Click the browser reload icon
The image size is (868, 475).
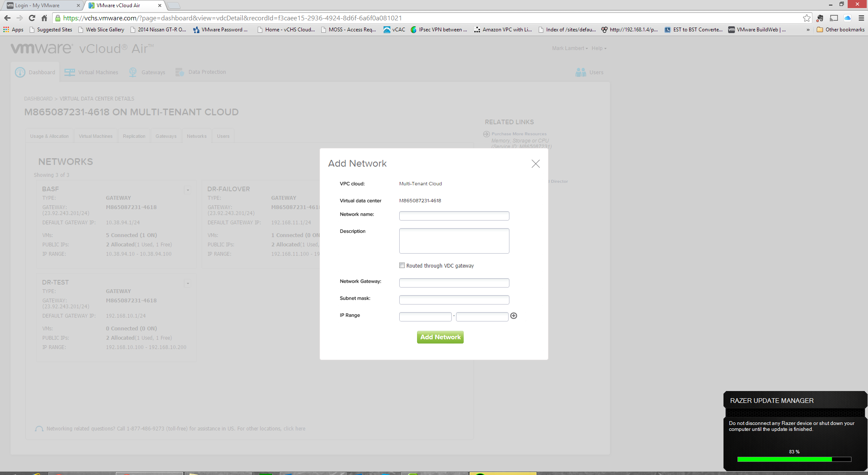coord(32,18)
